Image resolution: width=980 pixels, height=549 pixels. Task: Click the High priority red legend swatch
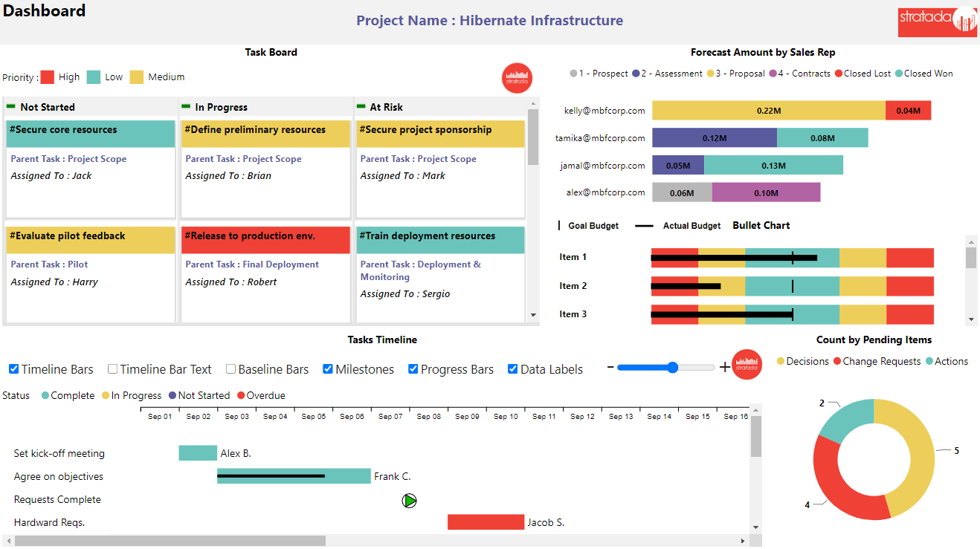[49, 77]
